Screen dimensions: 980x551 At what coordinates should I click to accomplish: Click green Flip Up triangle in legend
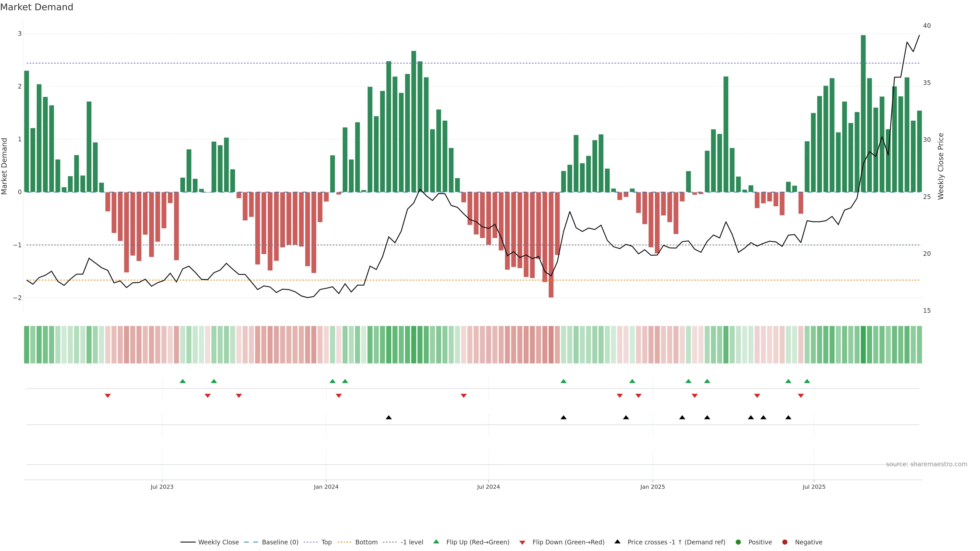[x=436, y=542]
